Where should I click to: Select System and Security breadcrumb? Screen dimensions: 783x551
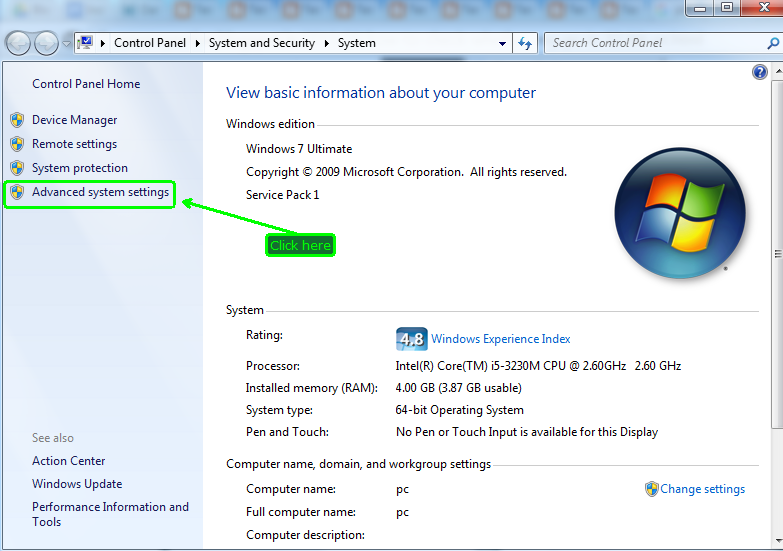pyautogui.click(x=262, y=43)
